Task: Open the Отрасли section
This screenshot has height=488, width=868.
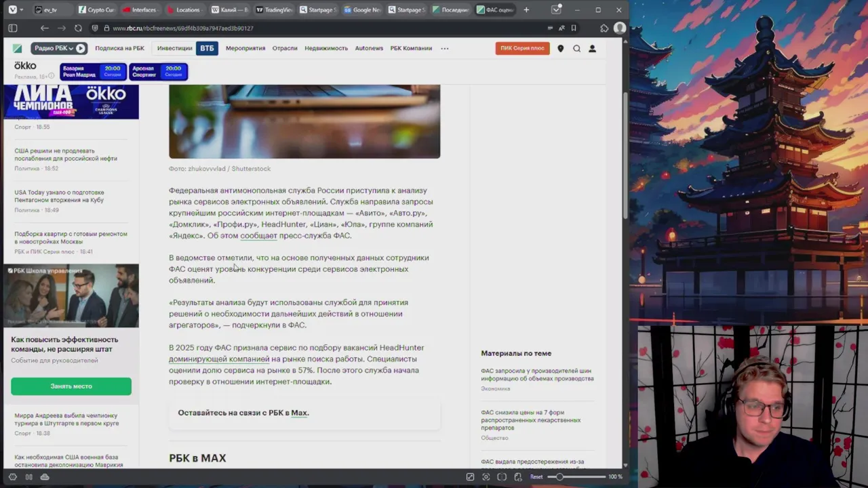Action: pyautogui.click(x=285, y=48)
